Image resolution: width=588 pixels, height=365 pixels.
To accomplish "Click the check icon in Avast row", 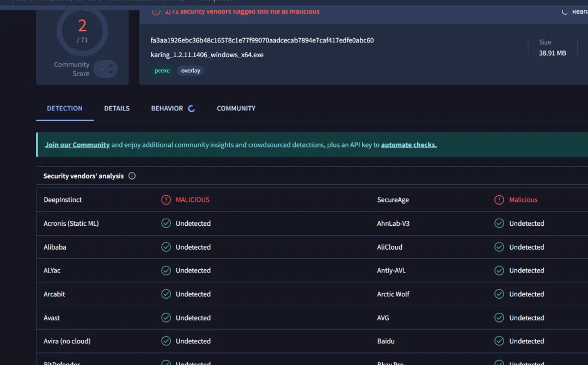I will tap(166, 318).
